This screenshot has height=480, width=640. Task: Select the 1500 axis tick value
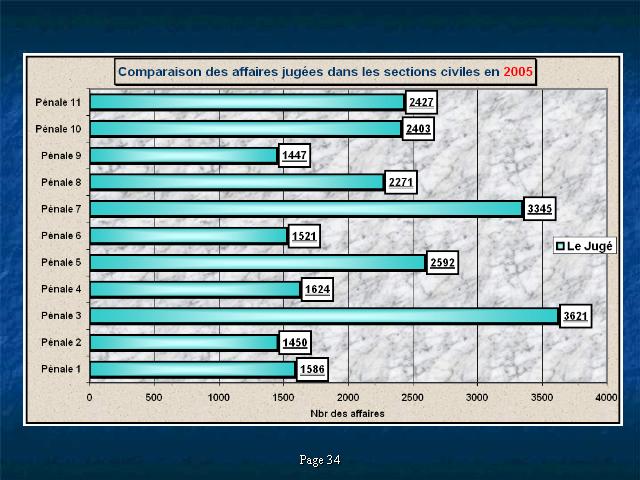point(283,398)
